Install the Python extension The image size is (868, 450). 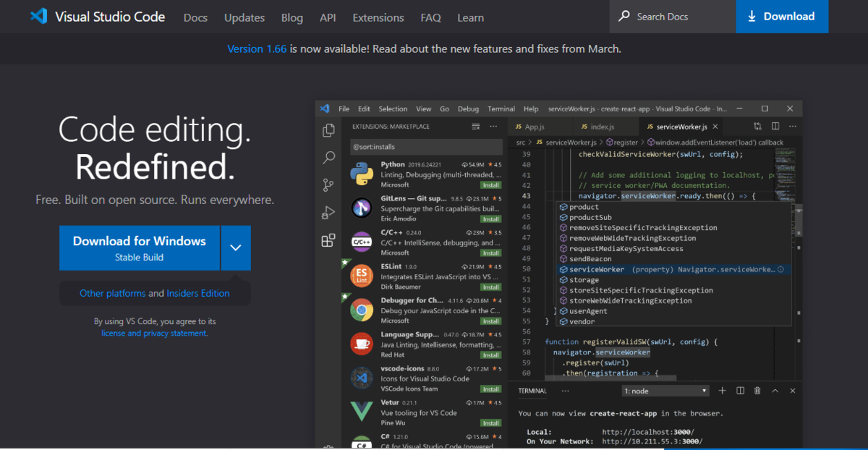(x=491, y=185)
